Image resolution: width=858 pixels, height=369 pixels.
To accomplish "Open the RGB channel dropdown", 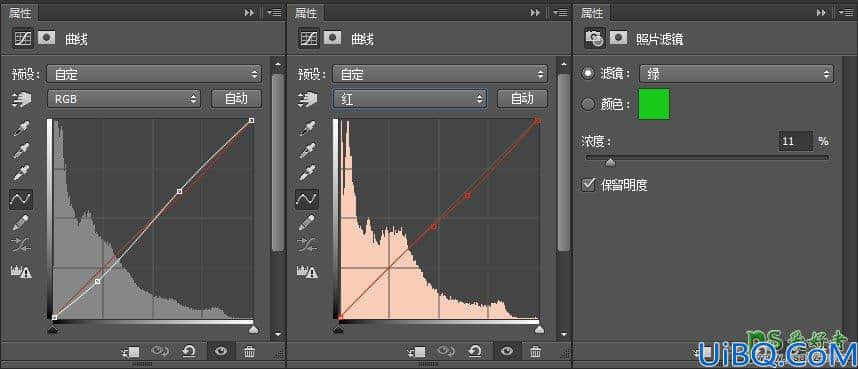I will [124, 99].
